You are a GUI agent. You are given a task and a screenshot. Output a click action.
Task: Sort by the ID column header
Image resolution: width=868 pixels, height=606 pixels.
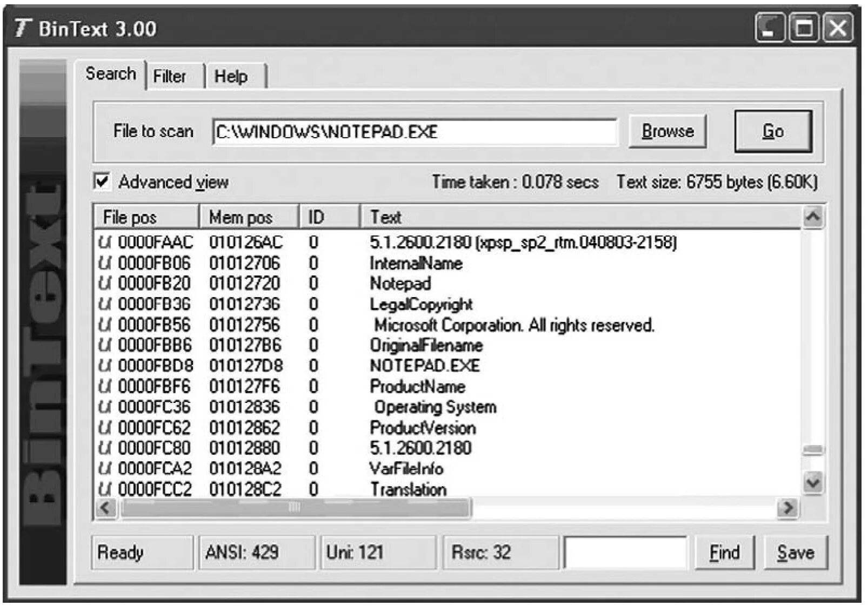coord(330,217)
